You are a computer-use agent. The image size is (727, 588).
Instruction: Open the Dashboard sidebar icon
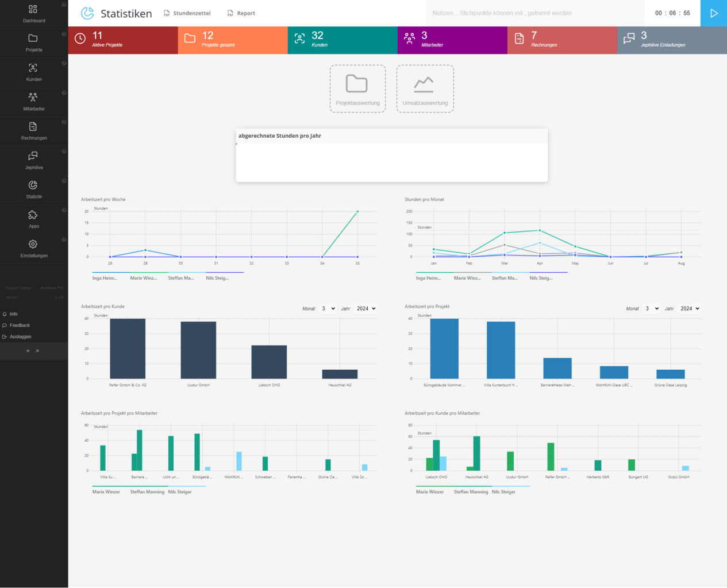33,10
